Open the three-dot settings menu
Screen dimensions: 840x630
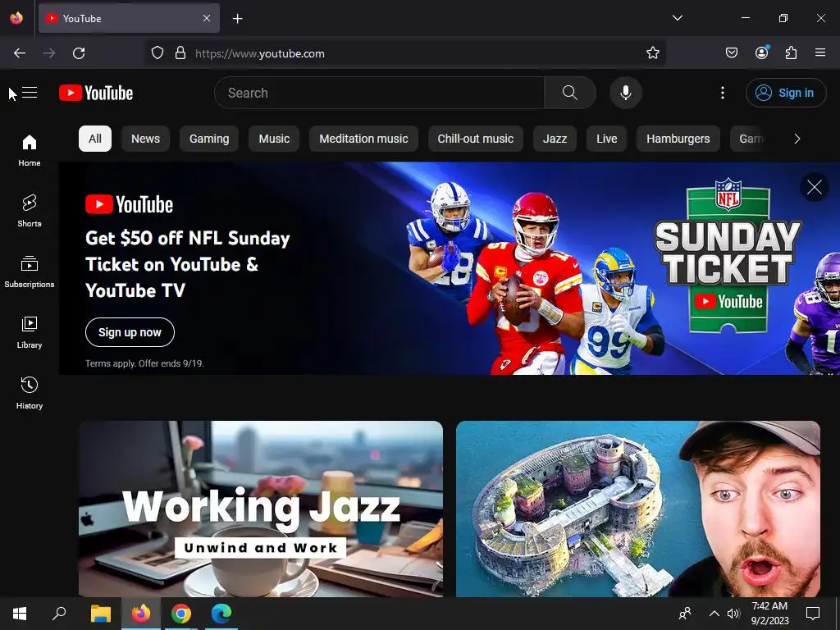click(722, 93)
